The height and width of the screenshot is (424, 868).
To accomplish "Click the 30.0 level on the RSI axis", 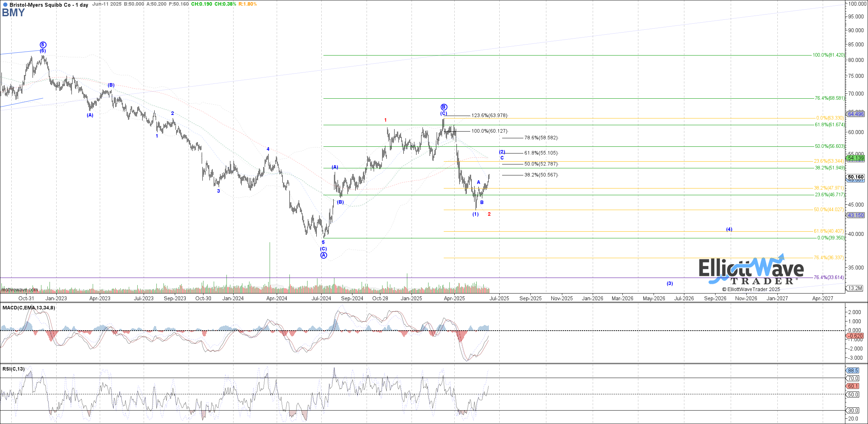I will [853, 411].
